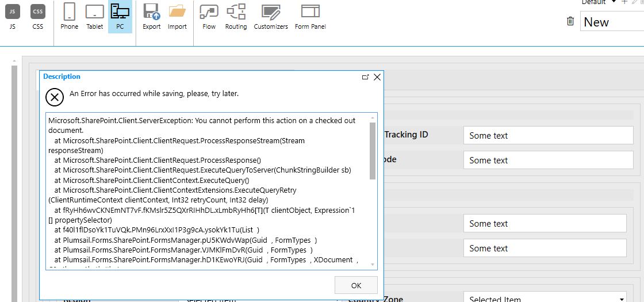Open the Country Zone dropdown
Viewport: 644px width, 302px height.
pyautogui.click(x=545, y=298)
